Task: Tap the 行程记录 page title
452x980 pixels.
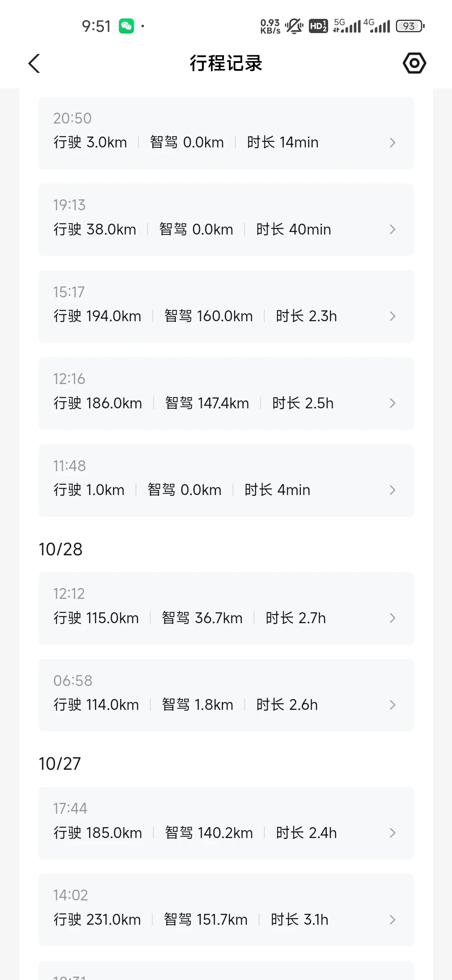Action: click(226, 63)
